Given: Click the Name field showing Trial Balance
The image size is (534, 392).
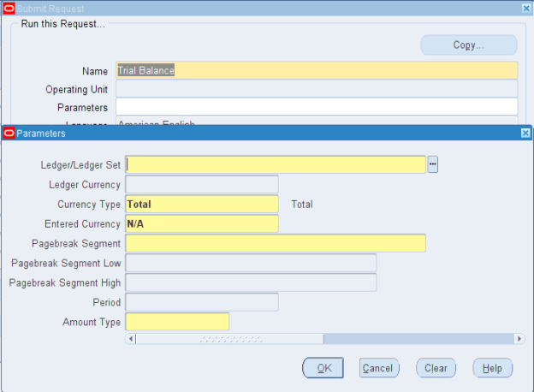Looking at the screenshot, I should tap(317, 70).
